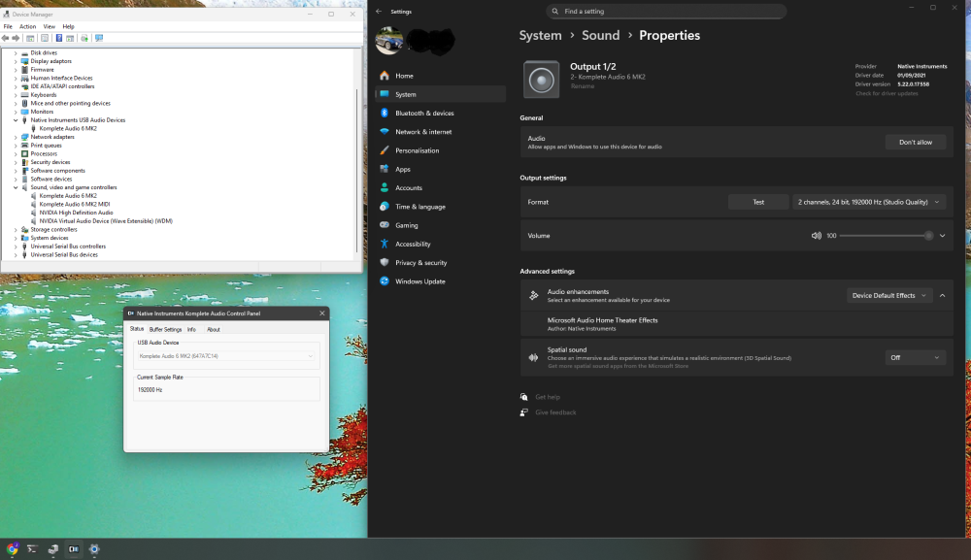Open Accessibility settings page

440,244
